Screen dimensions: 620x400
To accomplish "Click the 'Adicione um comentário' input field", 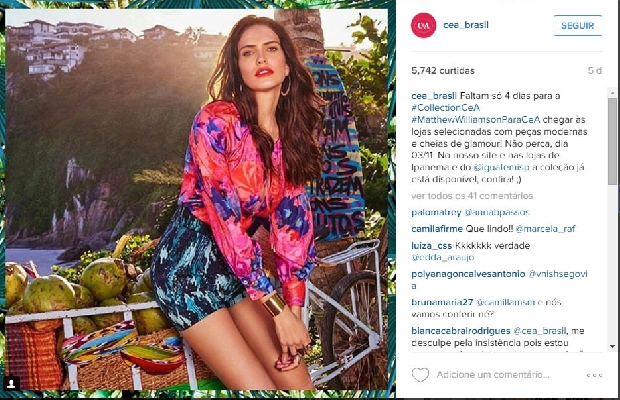I will tap(493, 375).
